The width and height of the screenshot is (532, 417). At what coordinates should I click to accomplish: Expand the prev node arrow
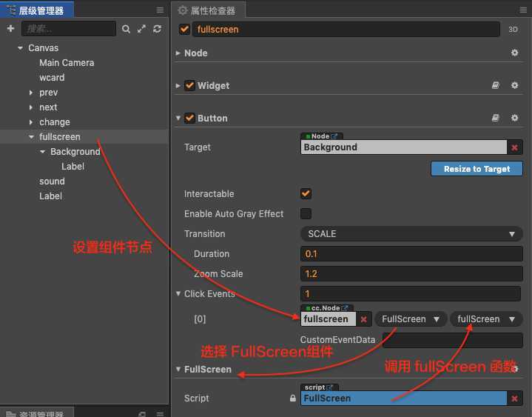pos(31,93)
